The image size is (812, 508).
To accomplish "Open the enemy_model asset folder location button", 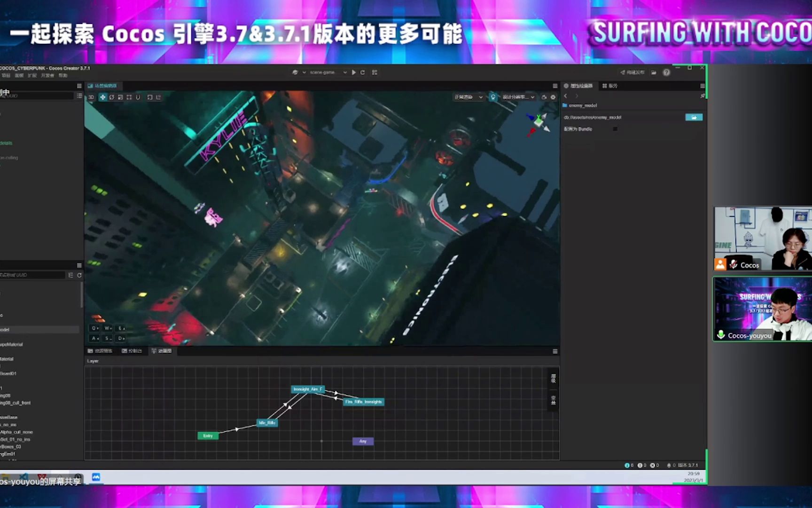I will pos(694,117).
